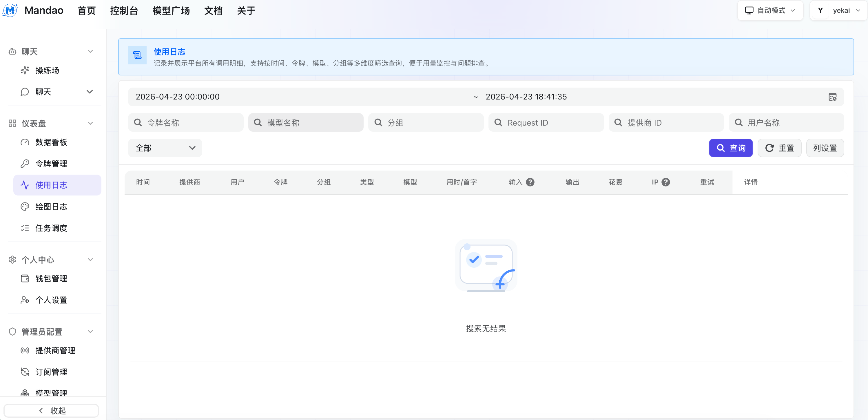Go to 首页 in top navigation

(x=87, y=11)
